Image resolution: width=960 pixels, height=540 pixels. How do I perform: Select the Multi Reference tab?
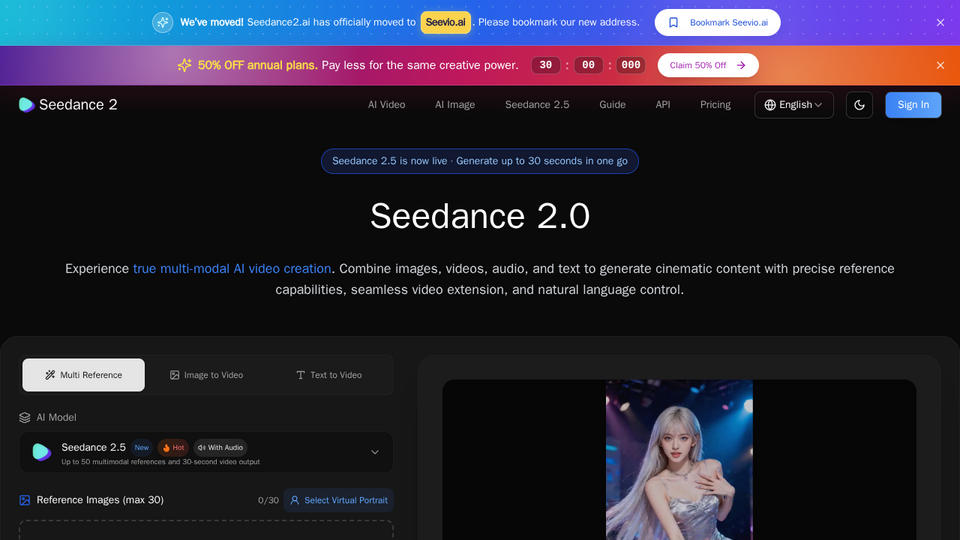[84, 375]
